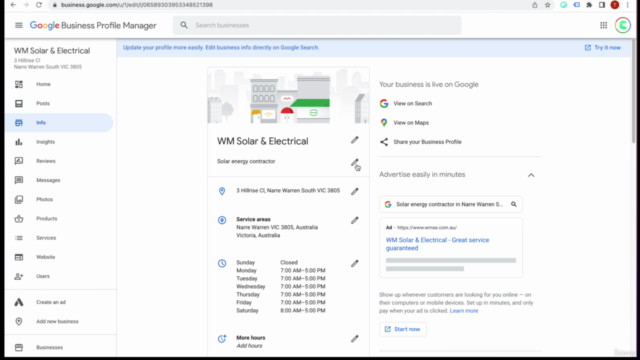Open the hamburger main menu
This screenshot has width=640, height=360.
pos(19,25)
